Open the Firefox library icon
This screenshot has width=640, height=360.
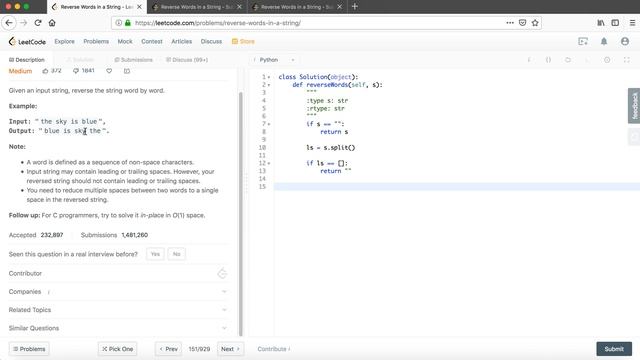click(601, 23)
